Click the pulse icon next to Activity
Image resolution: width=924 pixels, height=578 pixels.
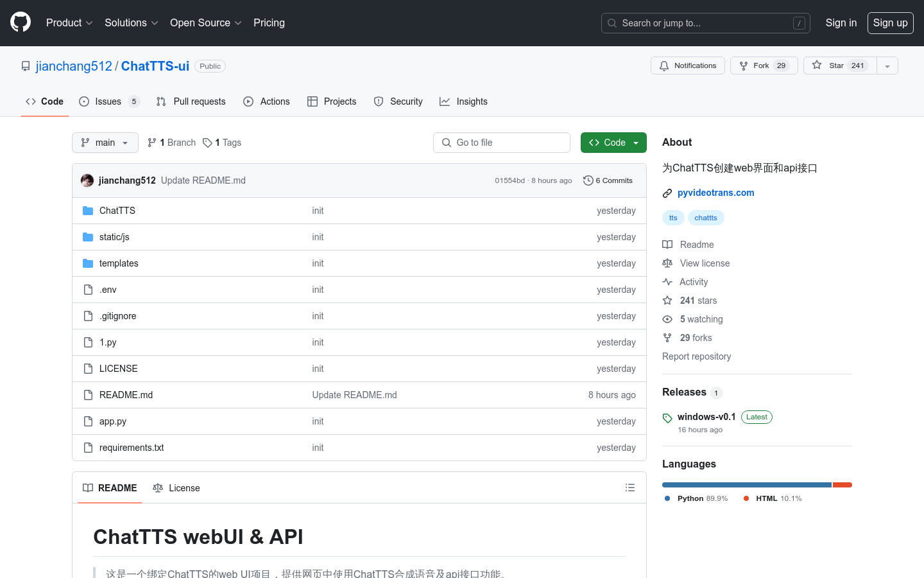[667, 282]
